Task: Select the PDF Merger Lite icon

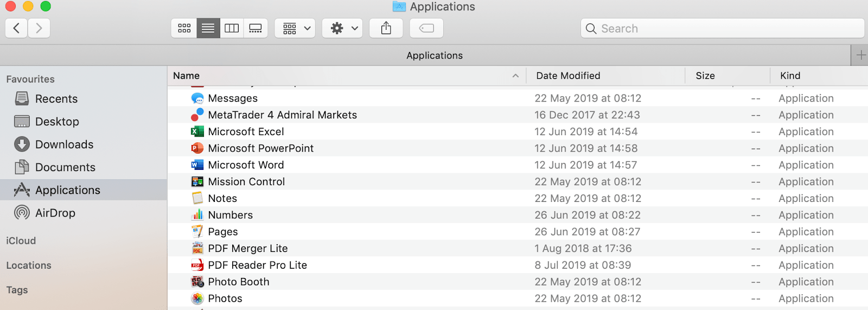Action: [197, 248]
